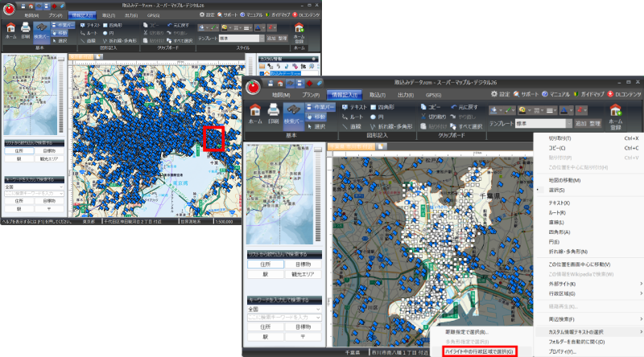This screenshot has width=644, height=357.
Task: Click 追加 template button in front window
Action: click(580, 124)
